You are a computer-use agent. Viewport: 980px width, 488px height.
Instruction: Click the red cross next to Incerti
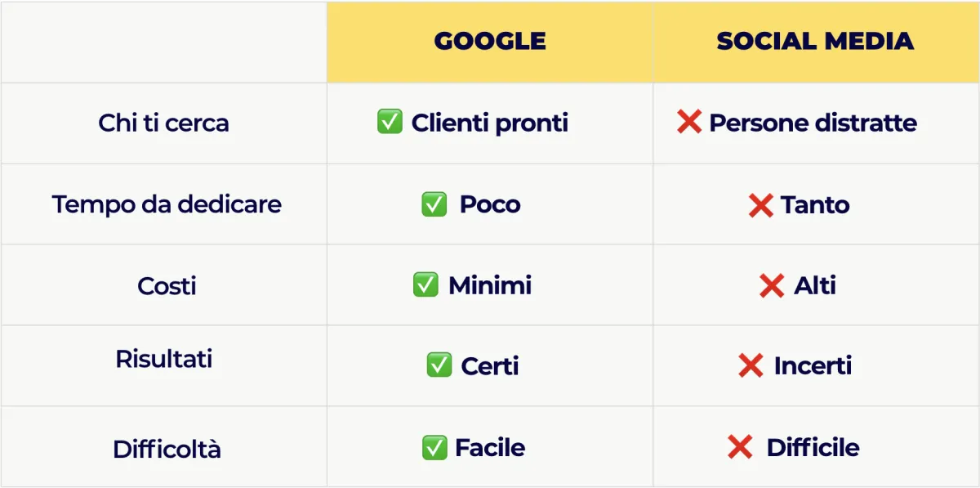tap(751, 365)
